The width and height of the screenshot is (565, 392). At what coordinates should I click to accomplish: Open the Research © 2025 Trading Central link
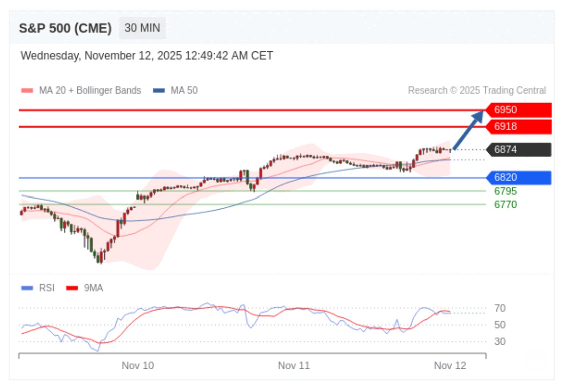click(477, 90)
